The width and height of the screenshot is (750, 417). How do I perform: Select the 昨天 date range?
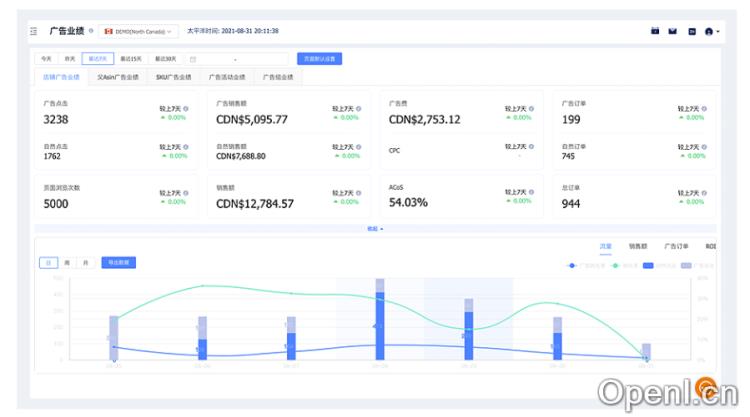[70, 59]
